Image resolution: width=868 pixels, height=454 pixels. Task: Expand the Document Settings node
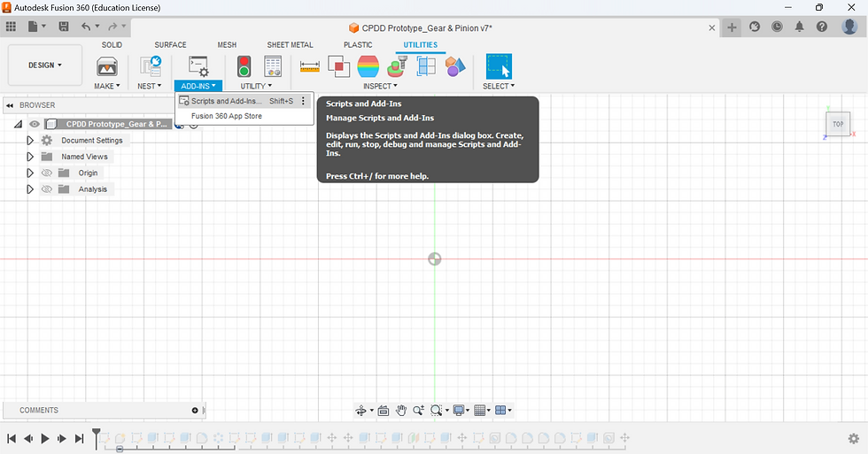(x=30, y=141)
